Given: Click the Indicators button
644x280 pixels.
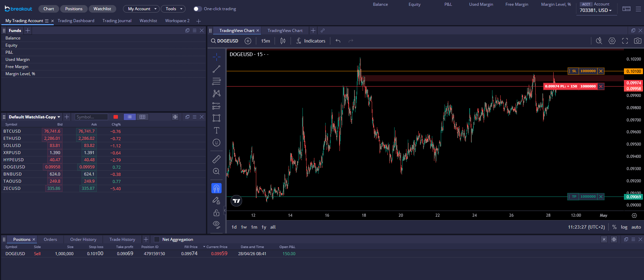Looking at the screenshot, I should pyautogui.click(x=311, y=41).
